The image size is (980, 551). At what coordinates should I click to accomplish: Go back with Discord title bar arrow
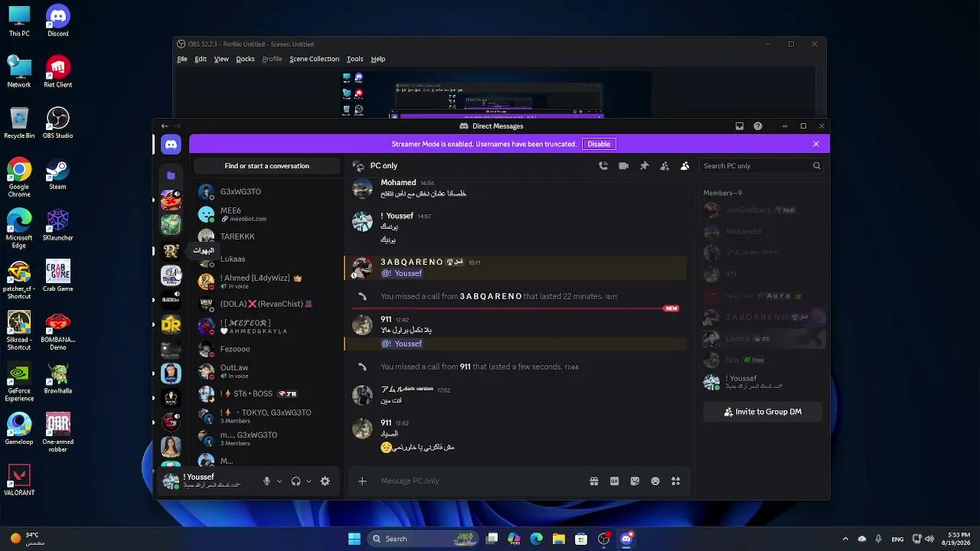pos(165,126)
